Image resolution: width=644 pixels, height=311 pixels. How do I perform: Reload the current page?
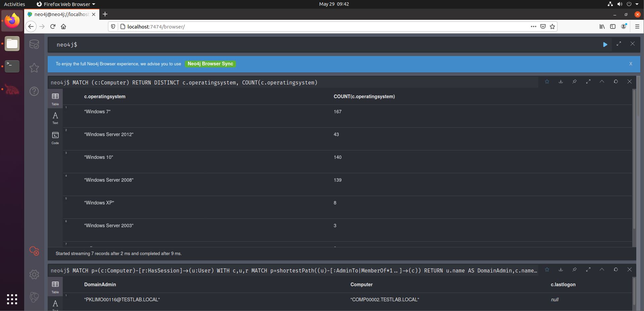[x=53, y=26]
